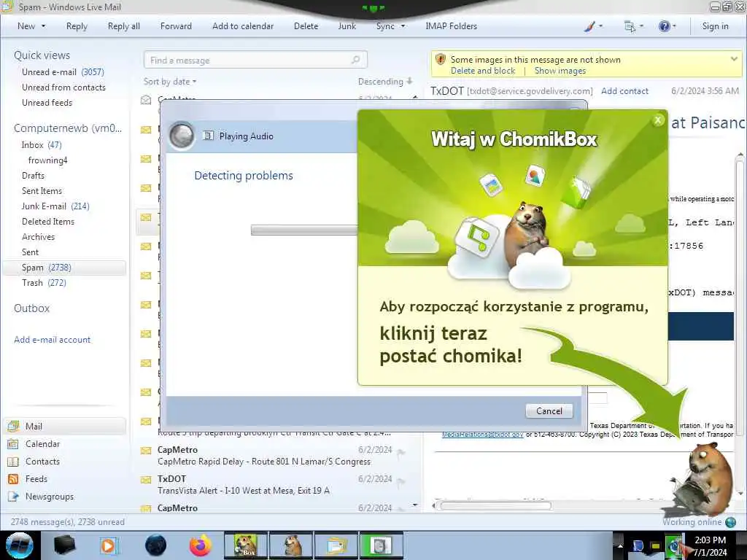Image resolution: width=747 pixels, height=560 pixels.
Task: Open the Drafts folder
Action: pyautogui.click(x=33, y=175)
